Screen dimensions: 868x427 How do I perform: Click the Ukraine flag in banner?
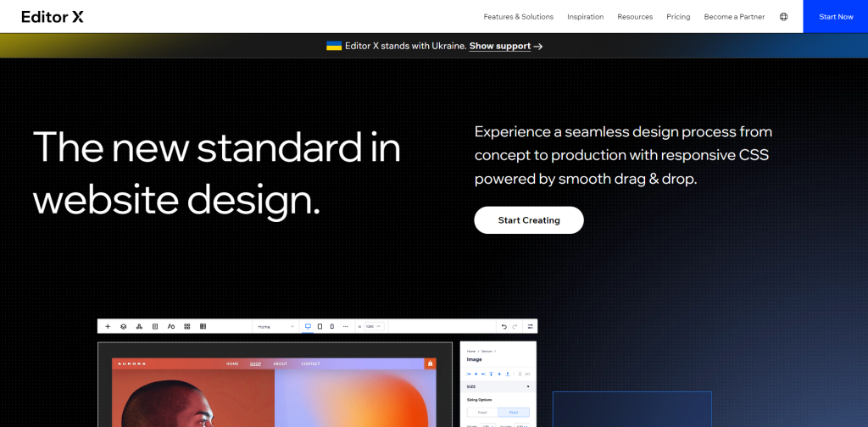(334, 46)
